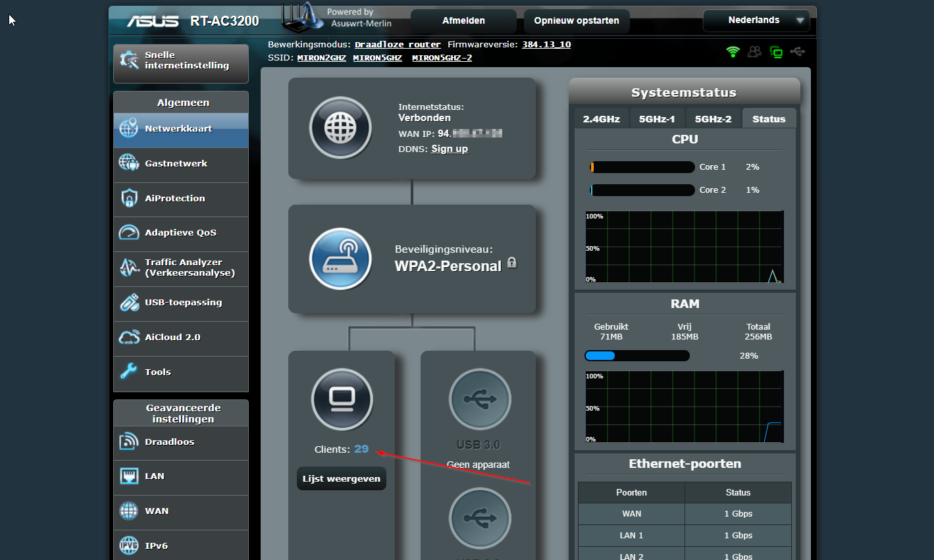This screenshot has width=934, height=560.
Task: Click the USB status icon in header
Action: [798, 52]
